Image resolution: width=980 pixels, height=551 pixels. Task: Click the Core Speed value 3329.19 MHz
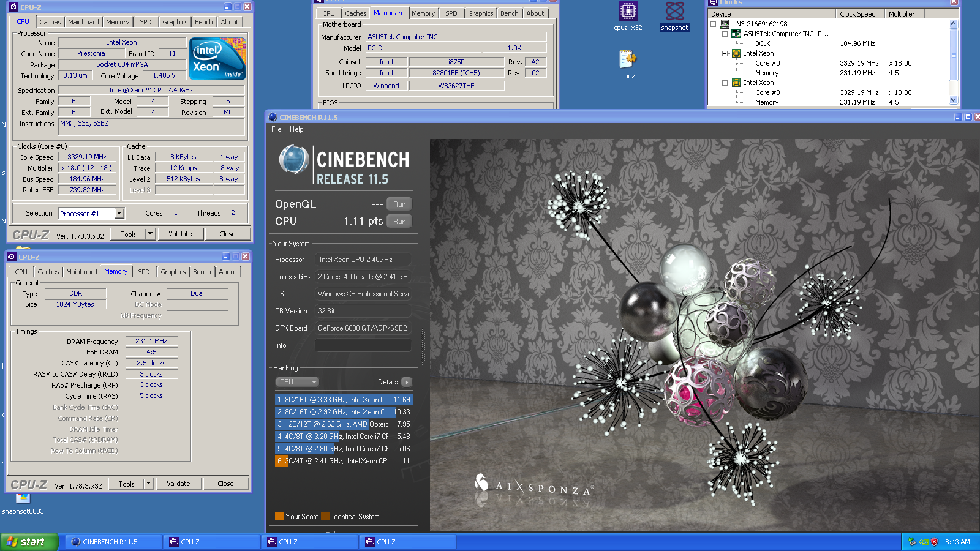click(87, 157)
